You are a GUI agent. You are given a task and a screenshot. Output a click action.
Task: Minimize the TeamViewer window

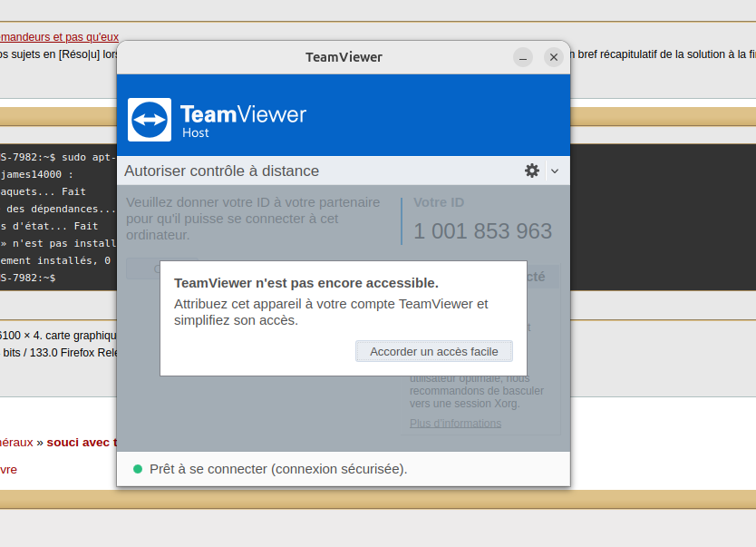(x=523, y=57)
